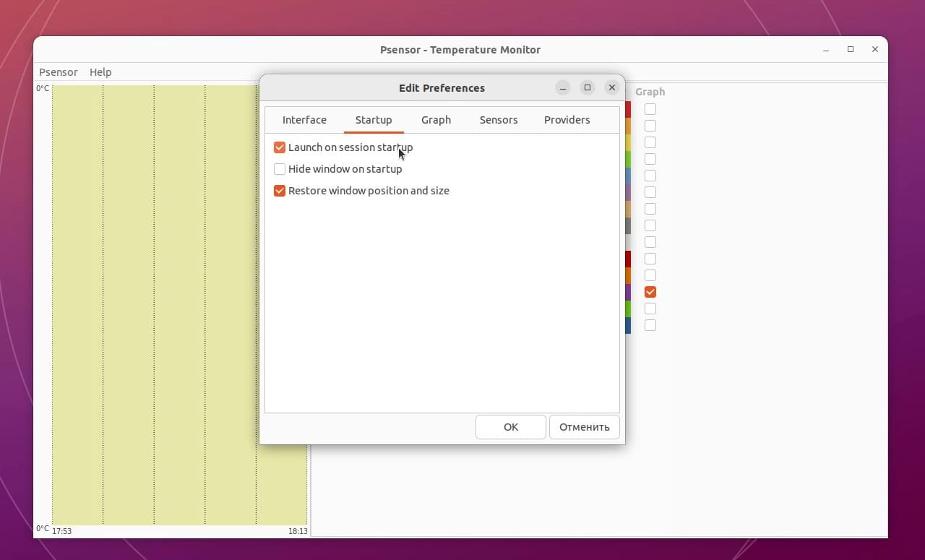Click the Launch on session startup label
The image size is (925, 560).
(x=350, y=147)
